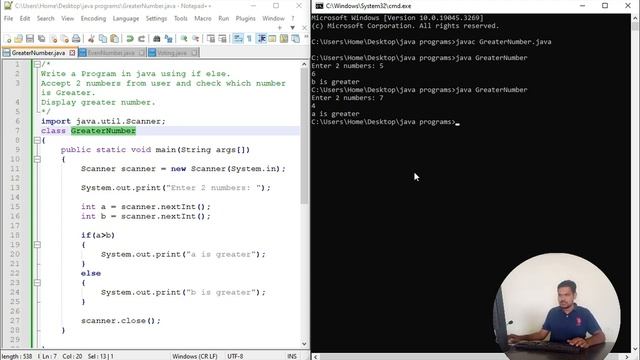Click 'UTF-8' encoding in status bar
640x360 pixels.
pyautogui.click(x=235, y=356)
